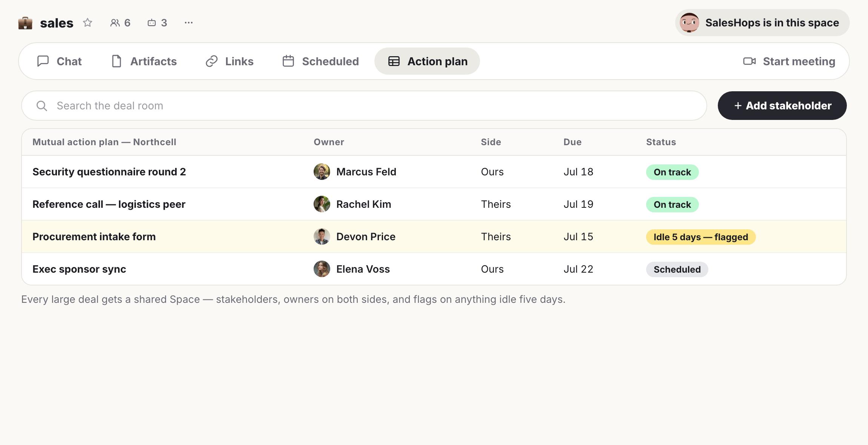Star the sales space
Viewport: 868px width, 445px height.
(88, 23)
